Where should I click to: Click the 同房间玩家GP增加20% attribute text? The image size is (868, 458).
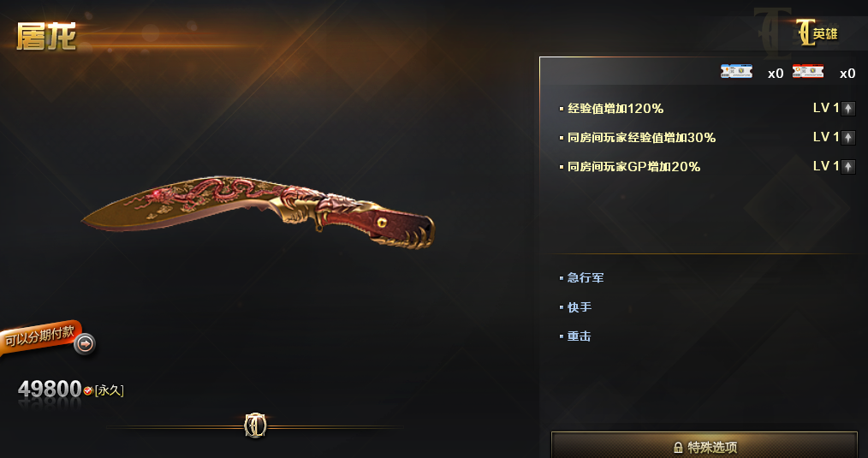[633, 167]
